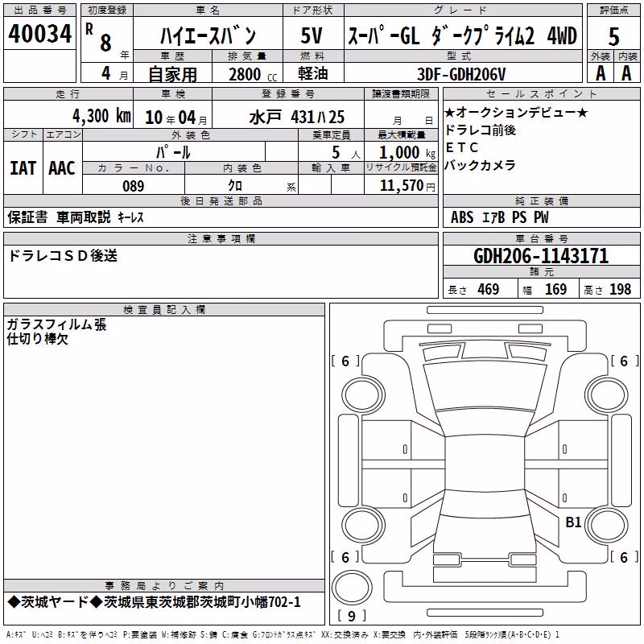The height and width of the screenshot is (644, 644).
Task: Click the interior color value クロ
Action: click(x=235, y=186)
